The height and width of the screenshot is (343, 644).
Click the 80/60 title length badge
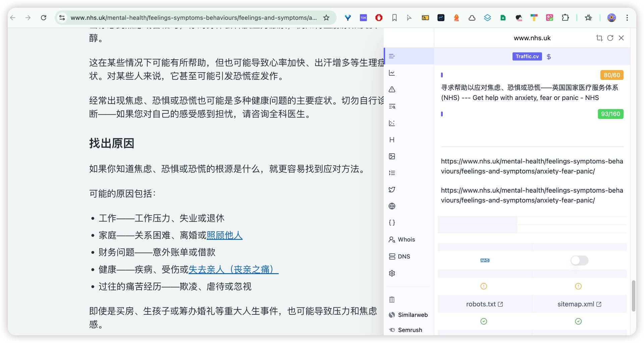(x=612, y=75)
